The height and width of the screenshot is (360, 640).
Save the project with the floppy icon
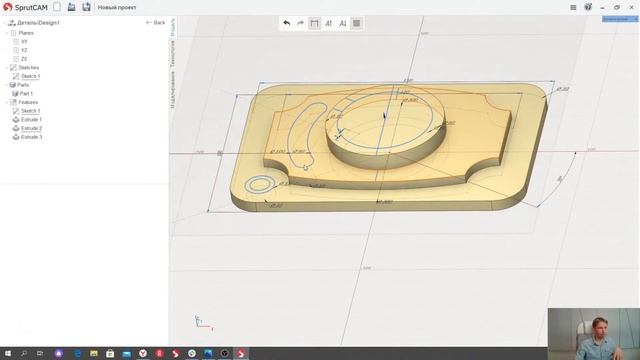86,7
